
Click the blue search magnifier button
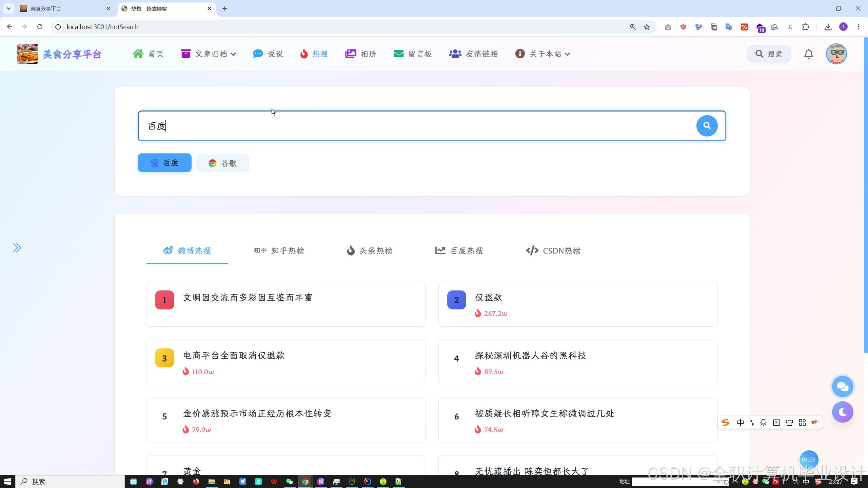pos(707,126)
